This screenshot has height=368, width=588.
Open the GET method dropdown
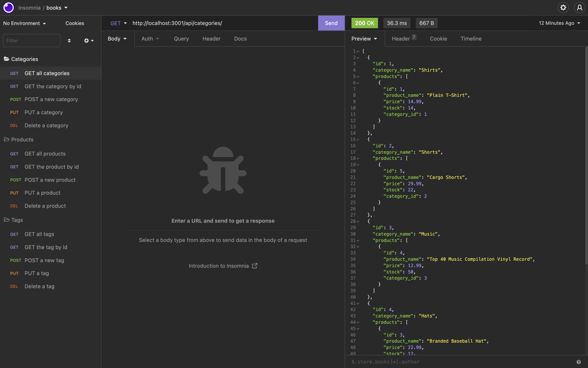point(119,23)
